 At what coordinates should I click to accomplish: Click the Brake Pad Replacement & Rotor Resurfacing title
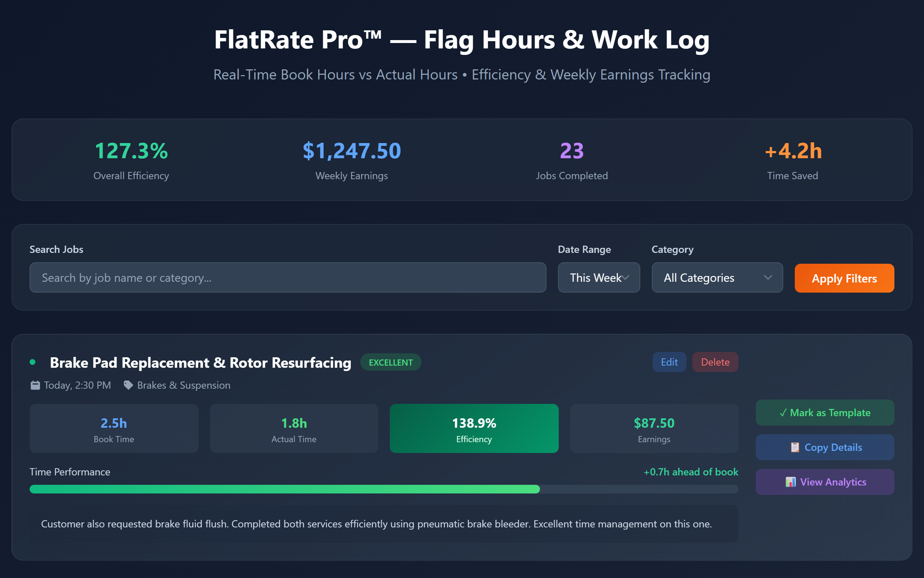tap(200, 363)
